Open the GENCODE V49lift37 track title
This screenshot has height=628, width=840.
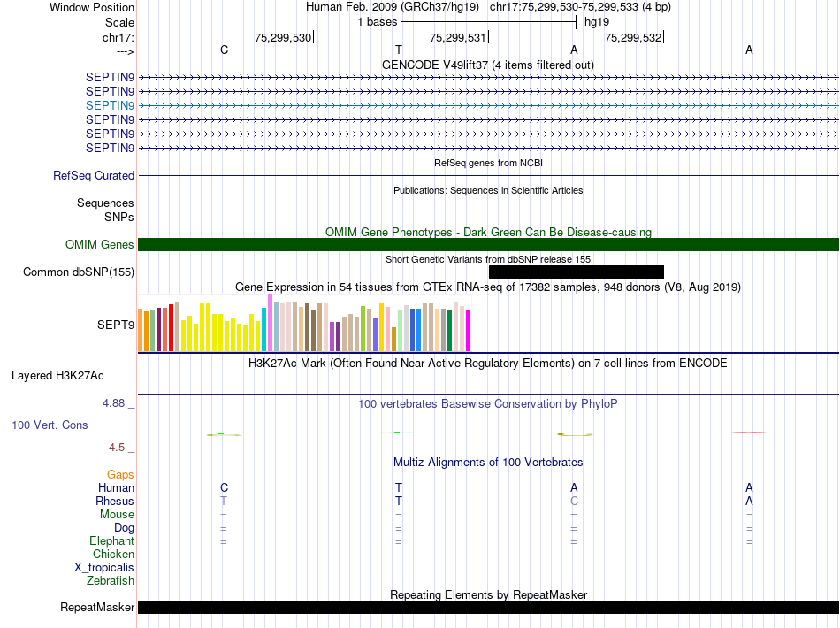click(x=488, y=65)
